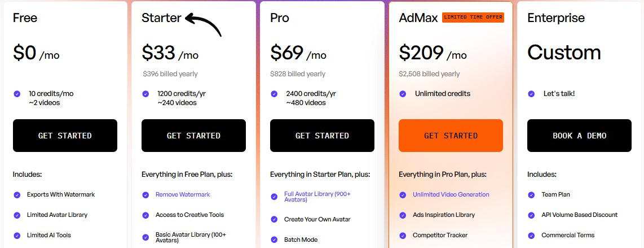Open the Remove Watermark link

183,194
